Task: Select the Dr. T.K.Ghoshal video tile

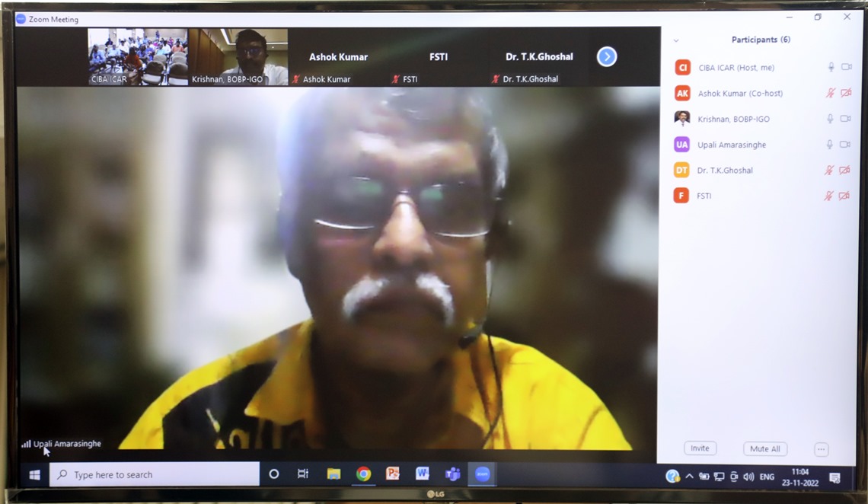Action: [538, 56]
